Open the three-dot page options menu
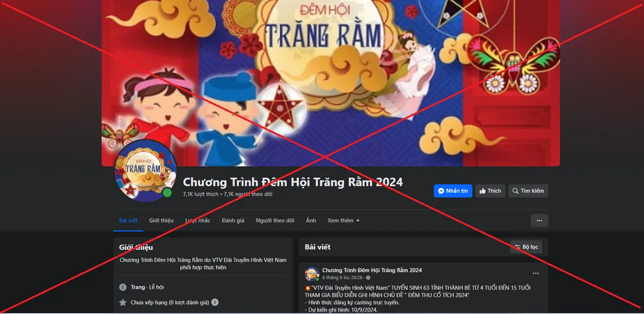 pyautogui.click(x=539, y=220)
